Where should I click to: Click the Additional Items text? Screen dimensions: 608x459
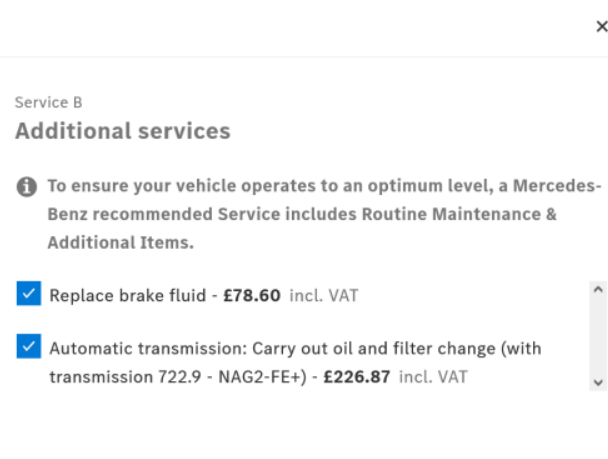click(x=118, y=242)
